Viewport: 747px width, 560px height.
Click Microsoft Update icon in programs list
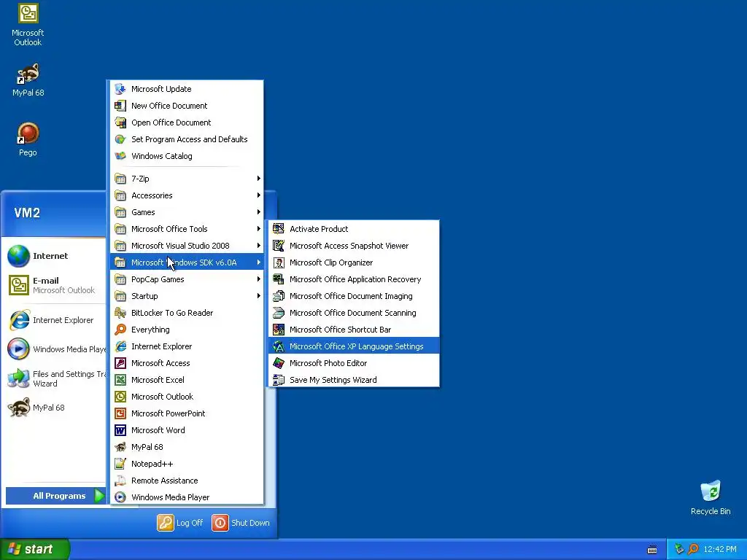coord(120,89)
